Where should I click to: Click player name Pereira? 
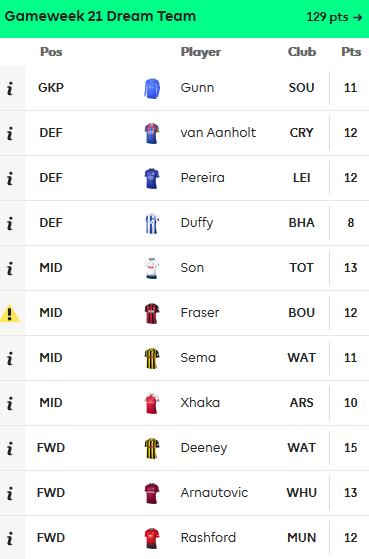[203, 178]
